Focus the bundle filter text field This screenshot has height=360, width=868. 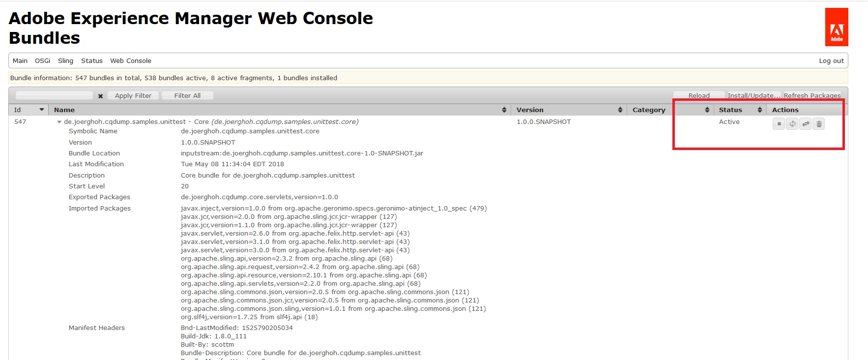click(54, 95)
